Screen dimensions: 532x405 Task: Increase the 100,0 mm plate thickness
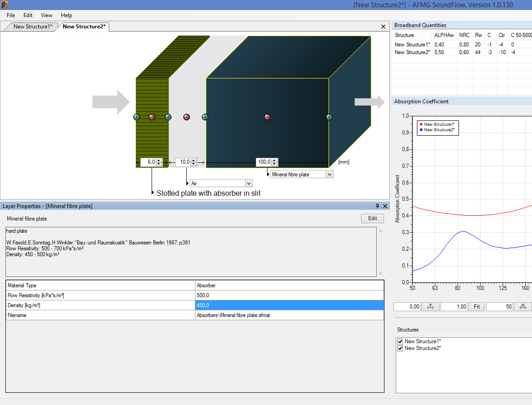point(274,161)
